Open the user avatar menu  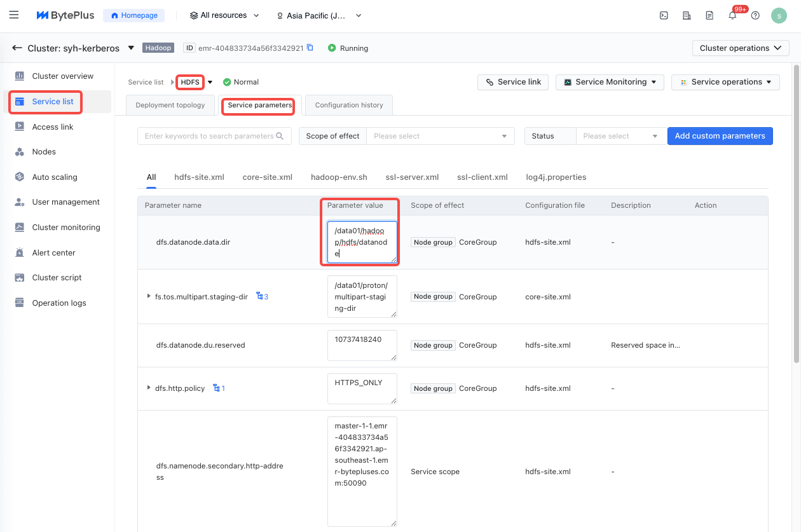pyautogui.click(x=779, y=16)
